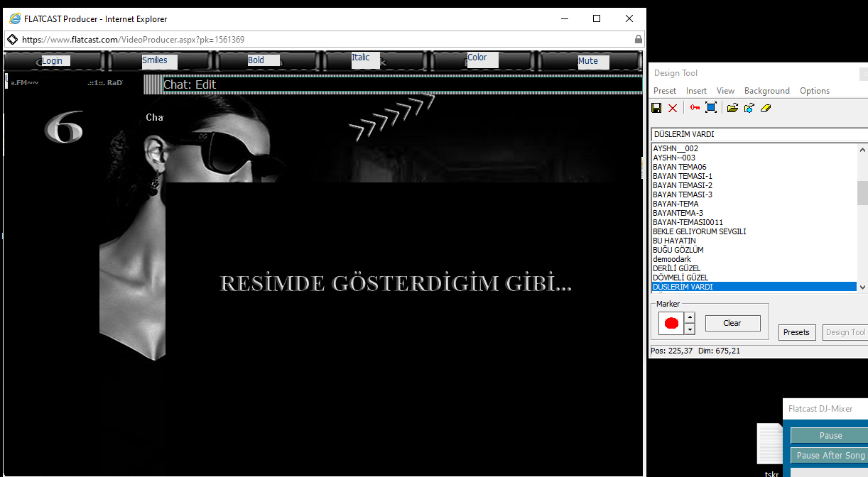Viewport: 868px width, 477px height.
Task: Click the blue fit-to-frame square icon
Action: [x=710, y=108]
